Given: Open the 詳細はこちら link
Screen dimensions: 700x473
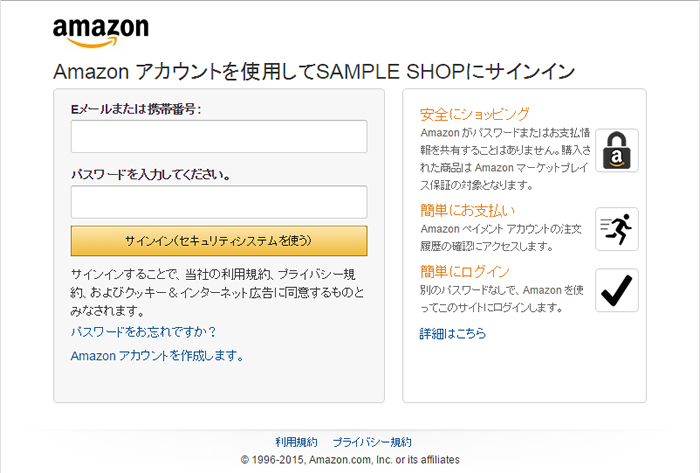Looking at the screenshot, I should pos(453,333).
